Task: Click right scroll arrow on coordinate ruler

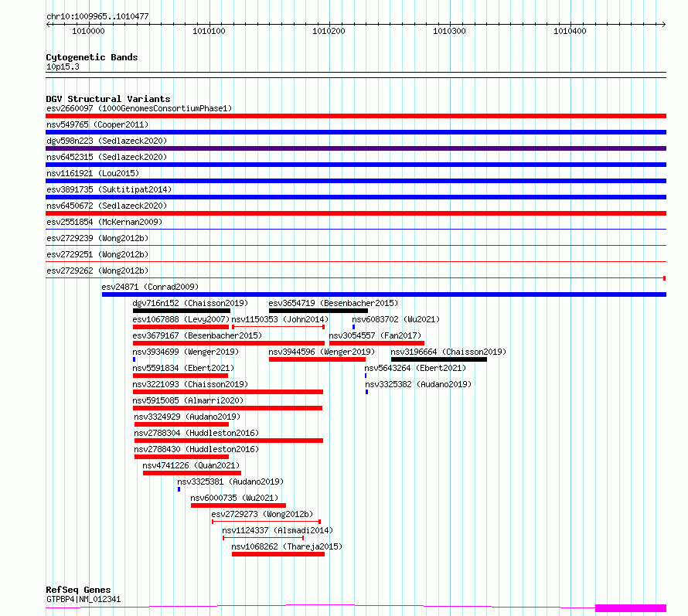Action: (x=663, y=25)
